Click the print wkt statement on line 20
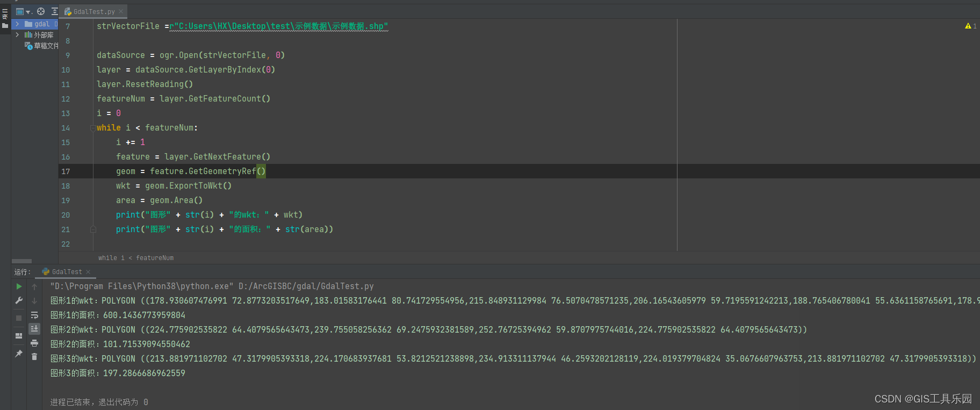 [209, 215]
